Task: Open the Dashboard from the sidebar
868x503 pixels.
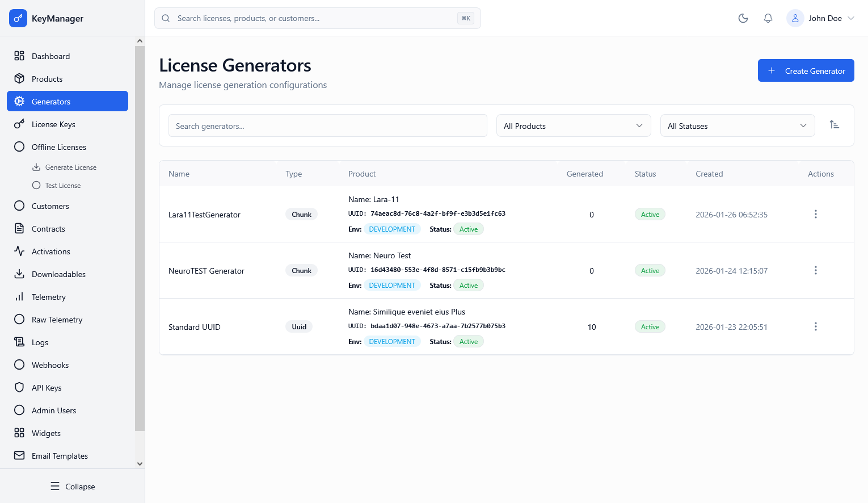Action: pyautogui.click(x=50, y=56)
